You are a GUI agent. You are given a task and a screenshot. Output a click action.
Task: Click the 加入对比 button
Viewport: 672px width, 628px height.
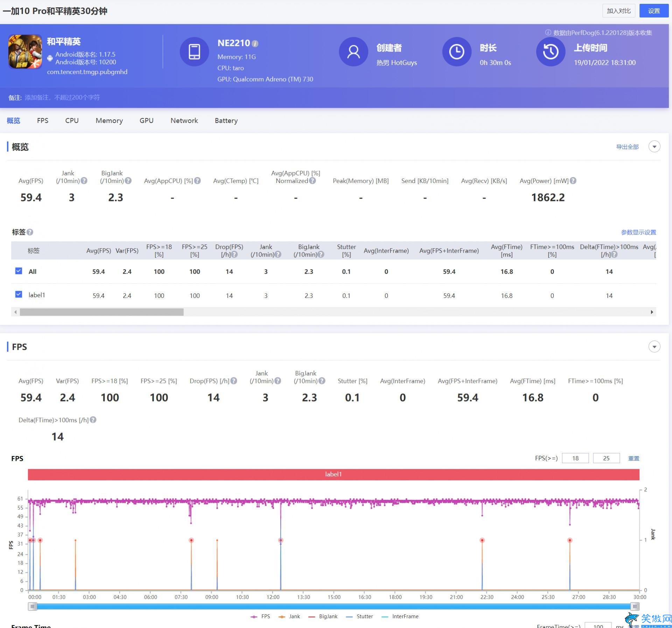pyautogui.click(x=618, y=11)
